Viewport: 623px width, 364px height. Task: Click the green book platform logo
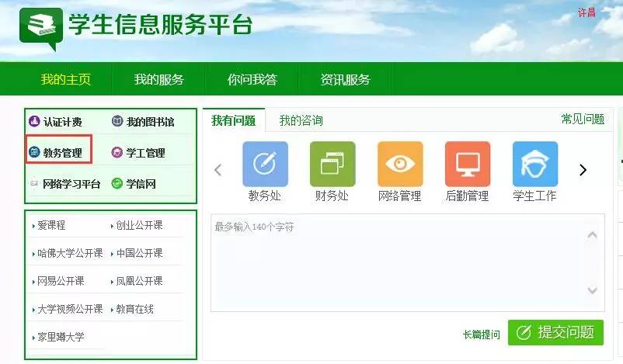tap(41, 29)
